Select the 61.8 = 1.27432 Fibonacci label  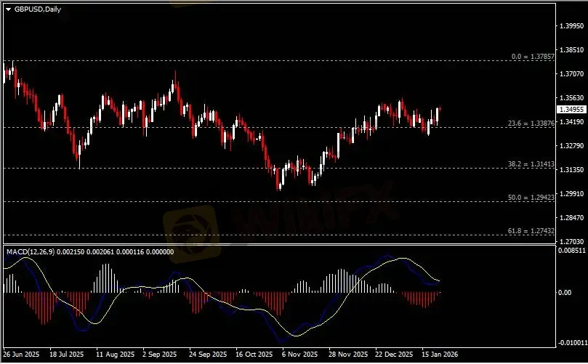point(531,230)
